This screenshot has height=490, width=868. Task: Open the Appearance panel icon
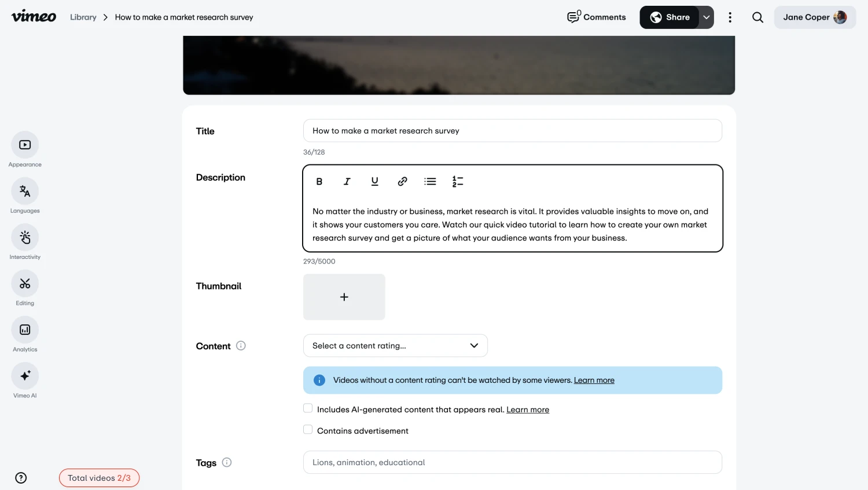pos(25,145)
